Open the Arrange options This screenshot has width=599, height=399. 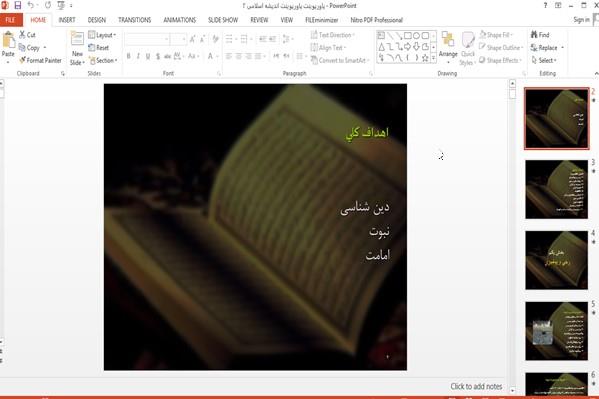click(x=448, y=46)
